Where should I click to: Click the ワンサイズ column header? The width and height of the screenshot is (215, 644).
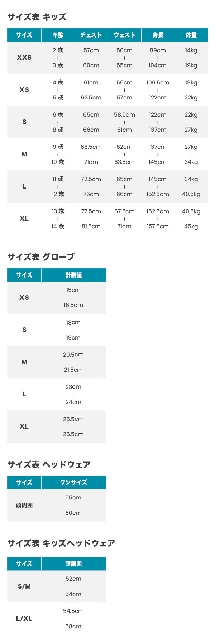pyautogui.click(x=73, y=483)
